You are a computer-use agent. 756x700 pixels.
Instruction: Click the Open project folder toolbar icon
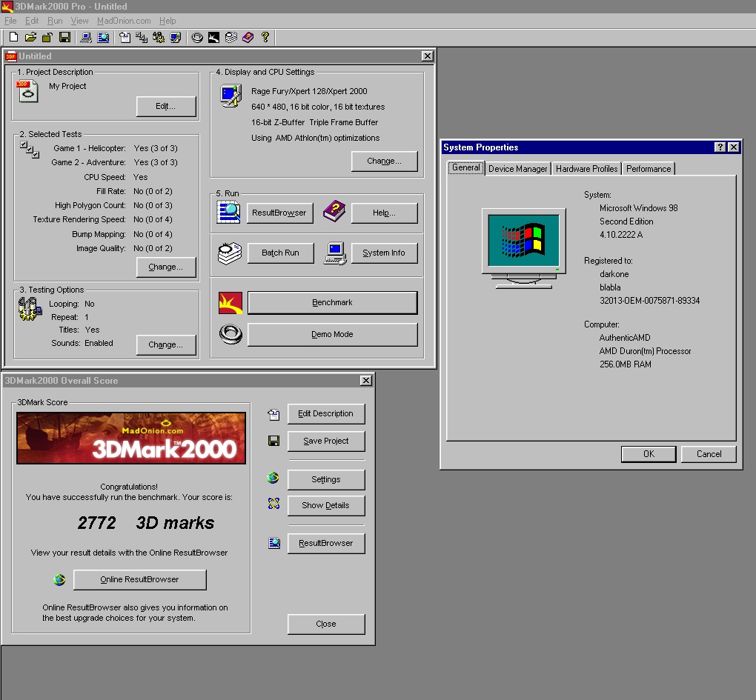[x=30, y=37]
